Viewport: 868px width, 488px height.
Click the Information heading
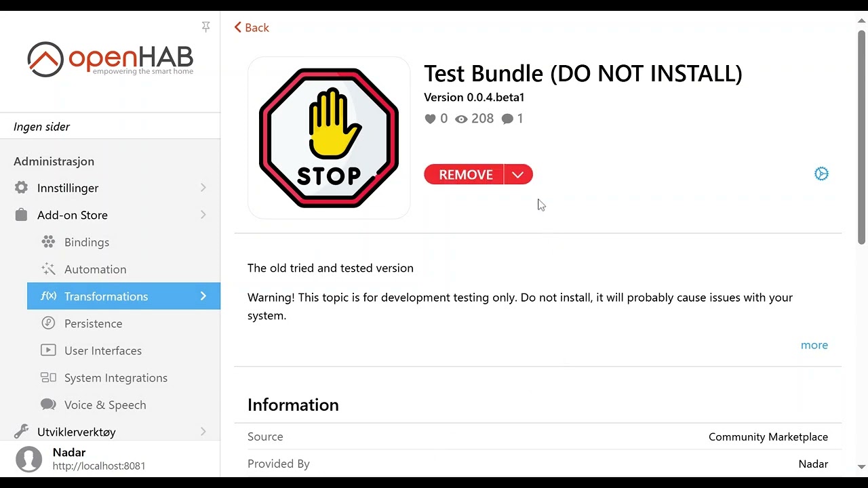[293, 405]
